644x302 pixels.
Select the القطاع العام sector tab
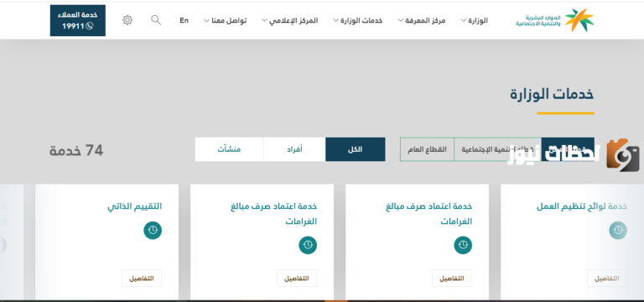tap(427, 149)
